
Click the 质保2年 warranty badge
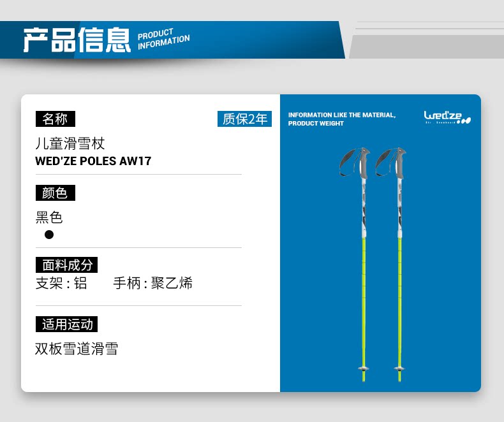244,119
